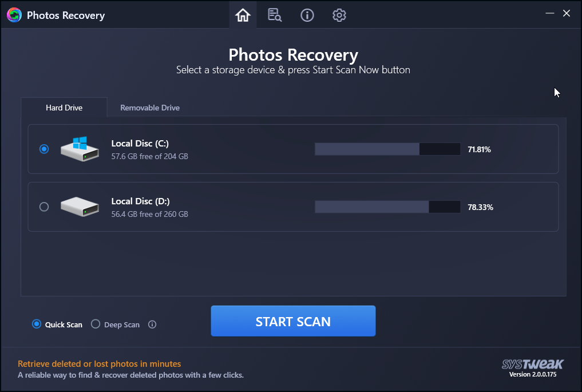Click "57.6 GB free of 204 GB" text

point(149,156)
